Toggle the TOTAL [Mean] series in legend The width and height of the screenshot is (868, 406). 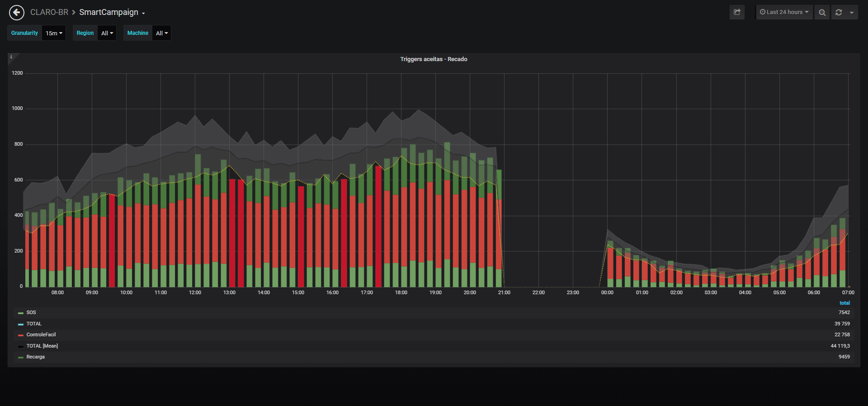coord(42,346)
